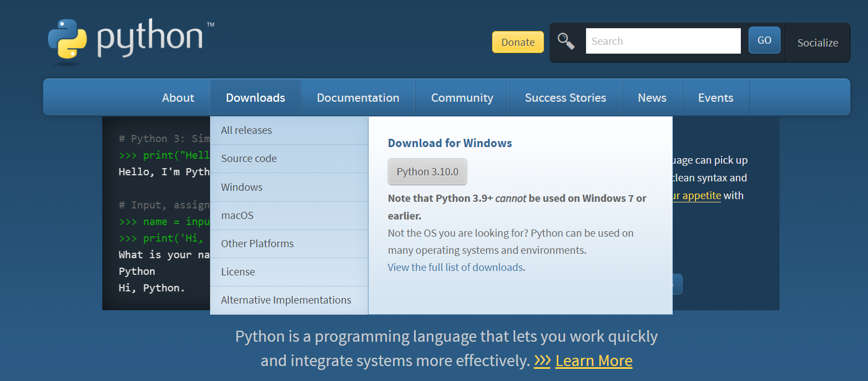This screenshot has height=381, width=868.
Task: Open View the full list of downloads
Action: 456,268
